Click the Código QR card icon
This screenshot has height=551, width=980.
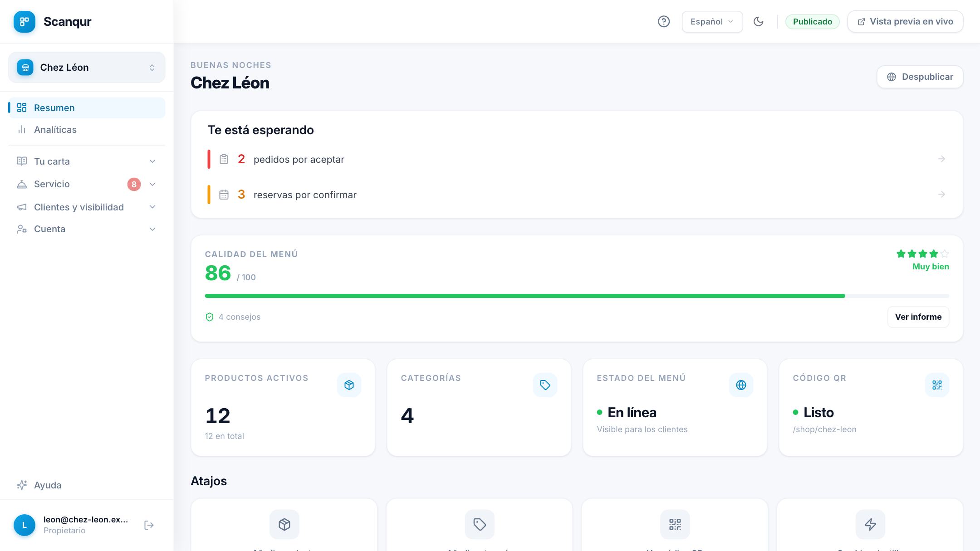937,385
